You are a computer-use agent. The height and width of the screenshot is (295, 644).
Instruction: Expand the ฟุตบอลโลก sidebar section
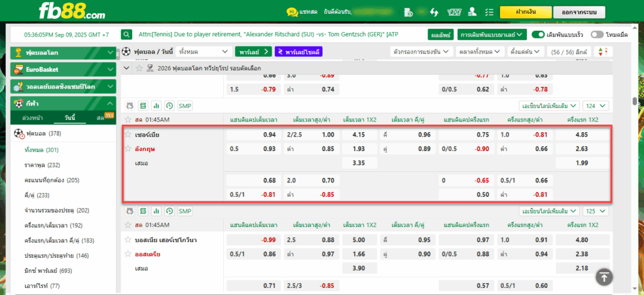coord(64,53)
